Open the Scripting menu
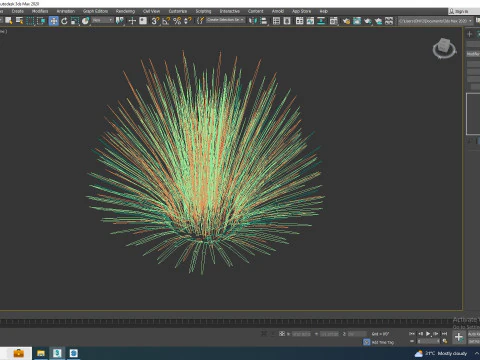The height and width of the screenshot is (360, 480). click(203, 11)
